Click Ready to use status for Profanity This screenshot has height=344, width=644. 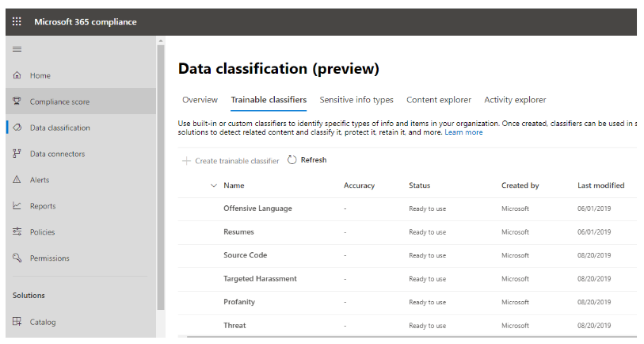pyautogui.click(x=427, y=302)
